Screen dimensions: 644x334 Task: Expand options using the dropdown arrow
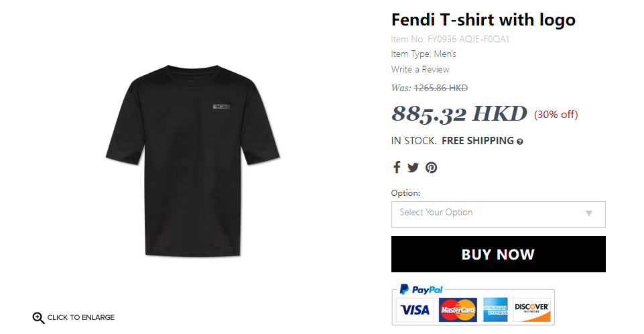pos(589,213)
